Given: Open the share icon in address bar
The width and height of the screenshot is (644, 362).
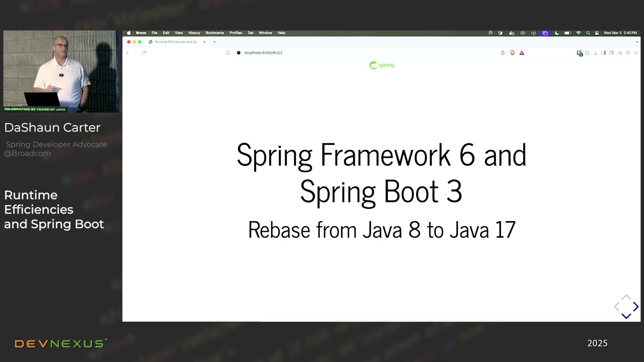Looking at the screenshot, I should click(502, 53).
